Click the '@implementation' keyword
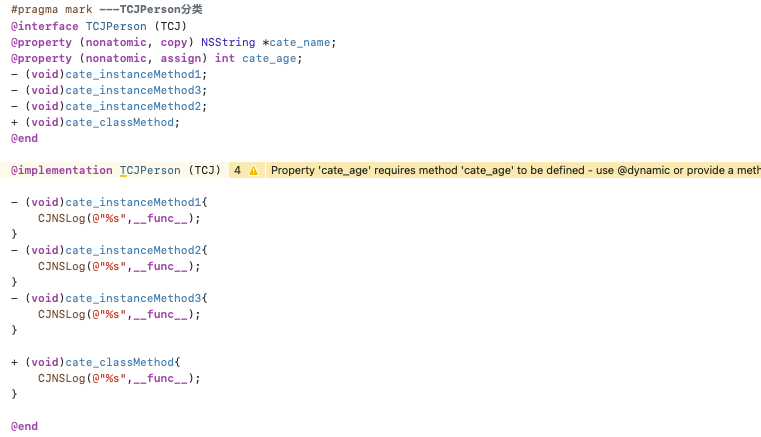The height and width of the screenshot is (437, 761). click(62, 170)
